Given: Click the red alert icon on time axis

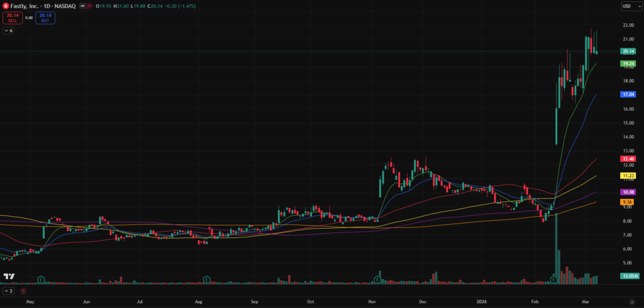Looking at the screenshot, I should tap(23, 292).
